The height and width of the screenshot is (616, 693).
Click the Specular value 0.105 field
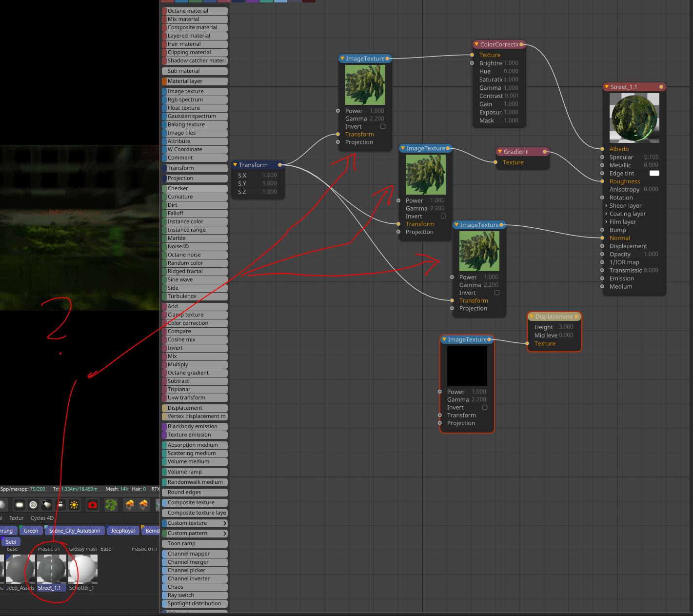coord(651,157)
